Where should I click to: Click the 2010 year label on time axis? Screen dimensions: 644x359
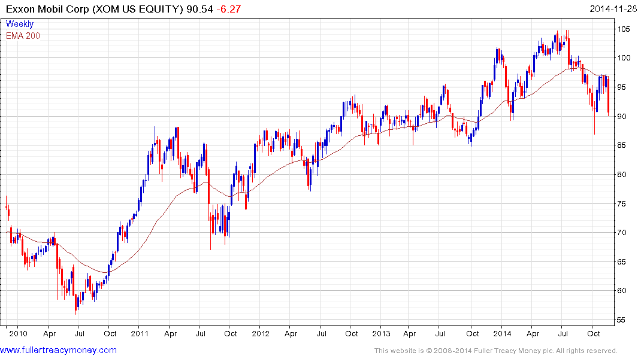pyautogui.click(x=18, y=333)
